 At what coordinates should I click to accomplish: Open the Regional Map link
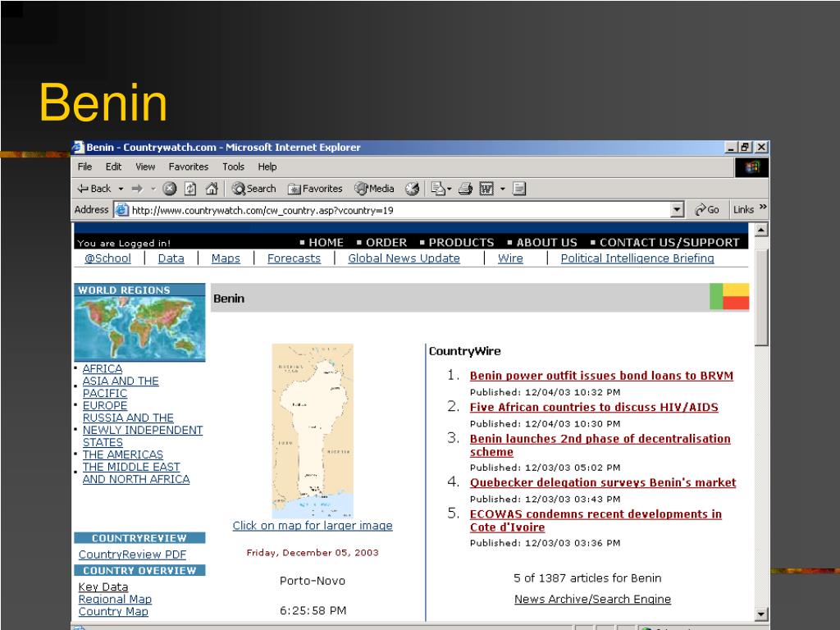click(x=115, y=599)
